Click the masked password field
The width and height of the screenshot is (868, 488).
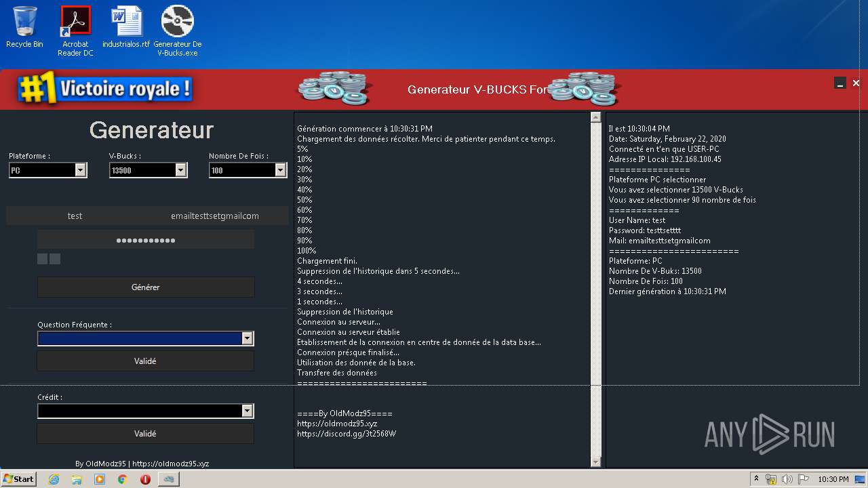146,240
